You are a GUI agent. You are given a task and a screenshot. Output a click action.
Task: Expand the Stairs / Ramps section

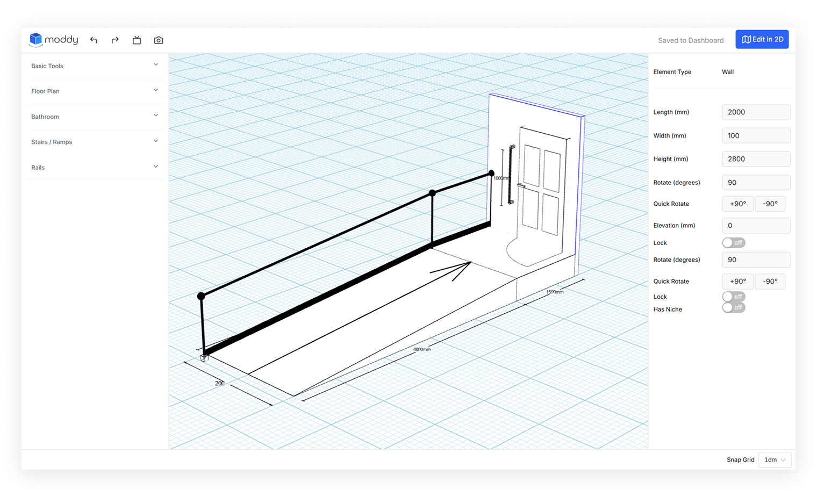(95, 142)
